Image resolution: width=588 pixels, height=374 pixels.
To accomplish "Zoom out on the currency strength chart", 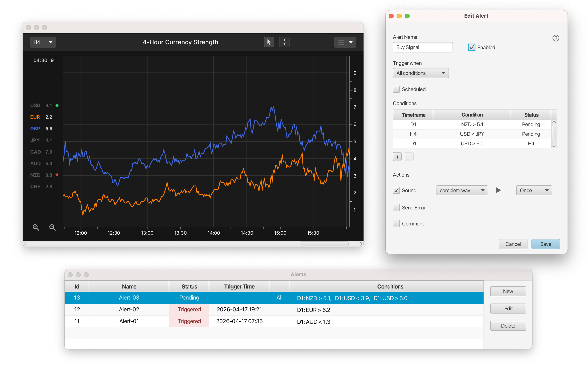I will click(52, 227).
